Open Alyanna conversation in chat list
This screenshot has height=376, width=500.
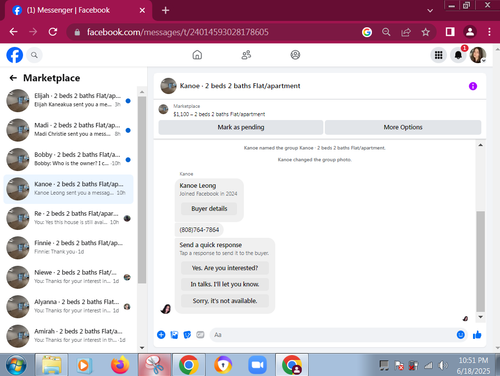(68, 307)
